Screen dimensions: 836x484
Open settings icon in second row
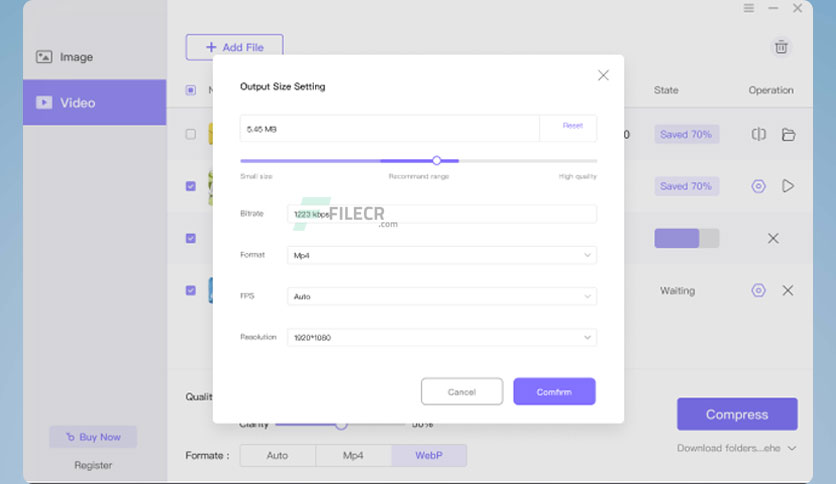pos(758,186)
